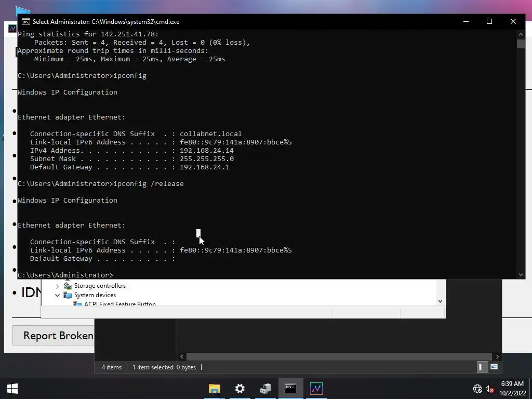Viewport: 532px width, 399px height.
Task: Collapse the System devices node
Action: click(57, 295)
